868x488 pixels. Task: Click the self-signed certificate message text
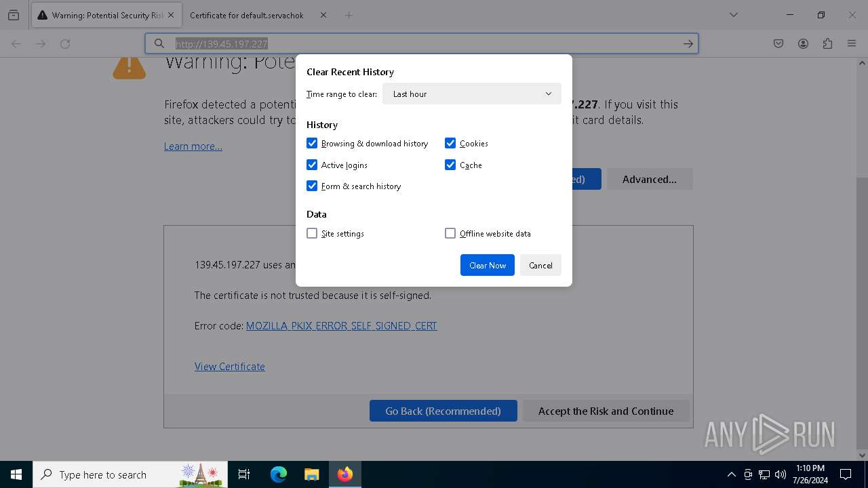click(x=313, y=296)
